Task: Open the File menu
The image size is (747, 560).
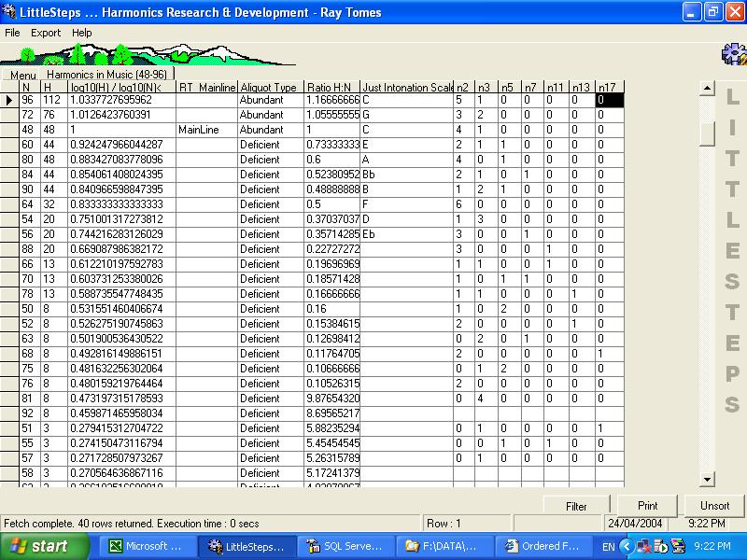Action: 12,32
